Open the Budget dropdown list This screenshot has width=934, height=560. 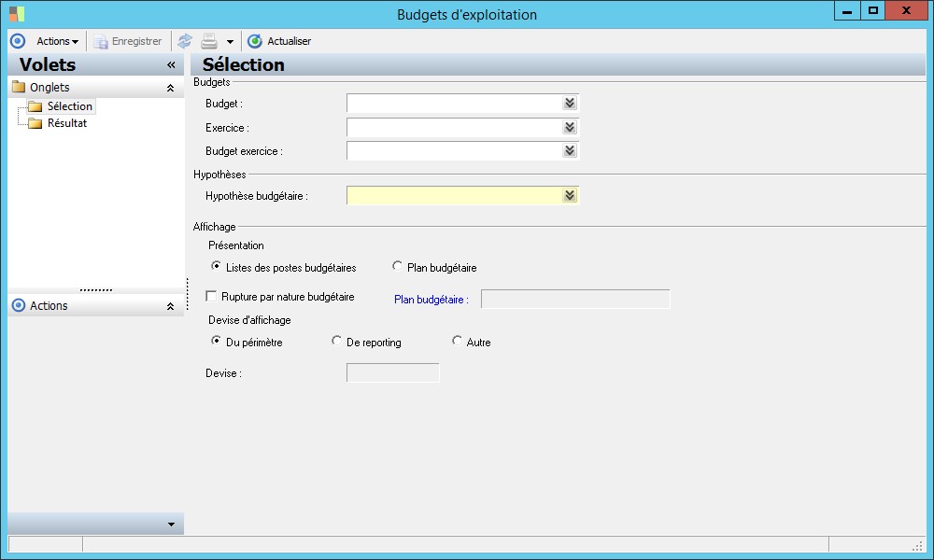[569, 104]
